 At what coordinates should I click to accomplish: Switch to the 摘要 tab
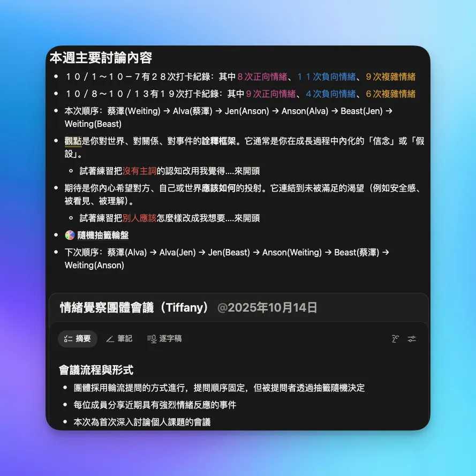pos(78,339)
